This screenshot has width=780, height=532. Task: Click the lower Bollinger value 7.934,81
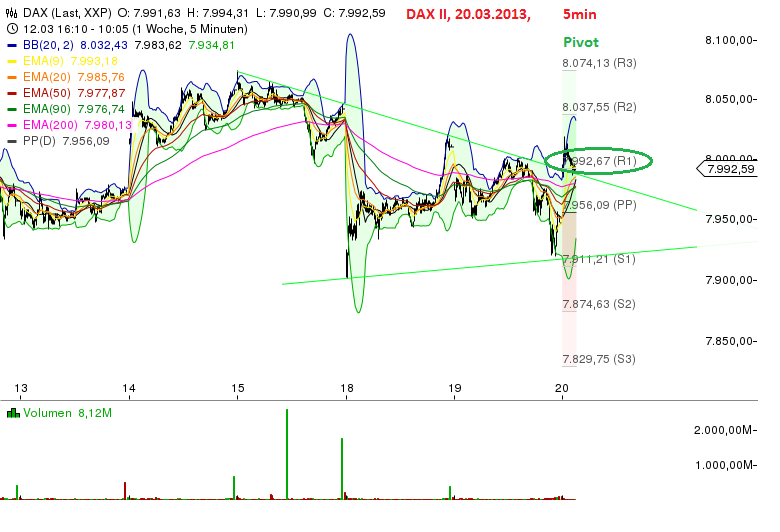(211, 45)
